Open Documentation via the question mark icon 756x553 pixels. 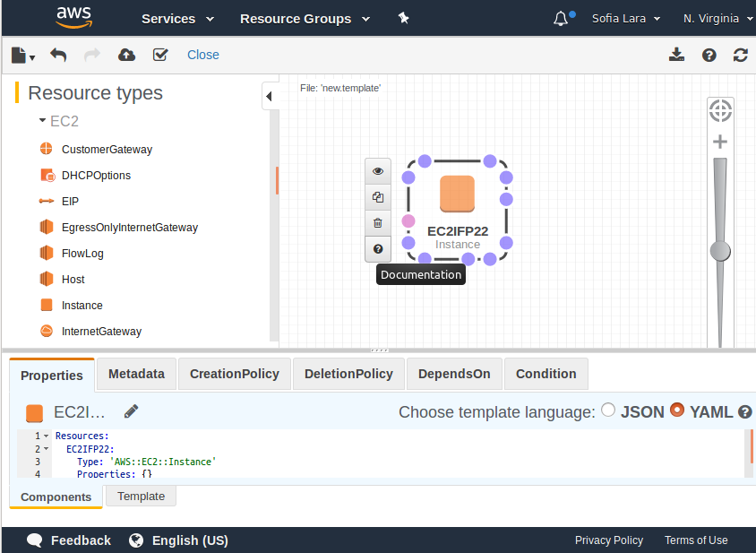pos(378,249)
